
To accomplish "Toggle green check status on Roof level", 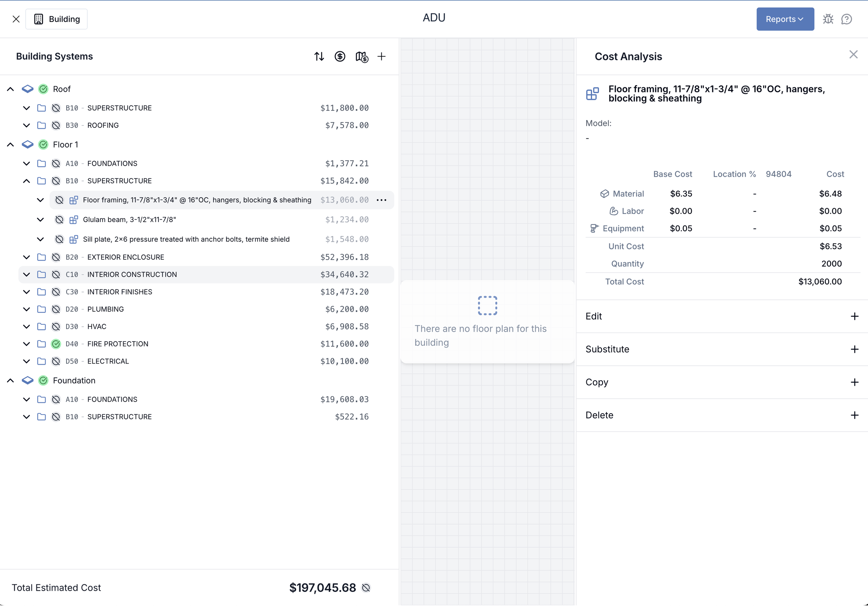I will [43, 89].
